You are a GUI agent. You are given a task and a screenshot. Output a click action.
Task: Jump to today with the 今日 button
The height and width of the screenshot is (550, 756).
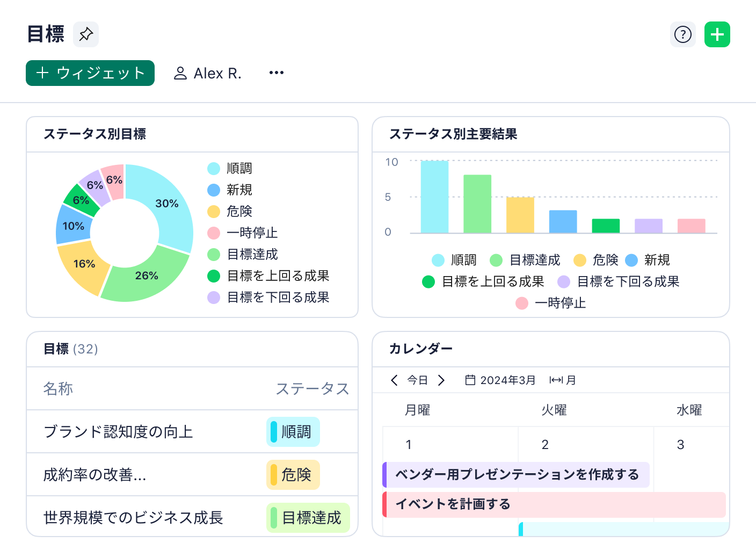coord(417,380)
